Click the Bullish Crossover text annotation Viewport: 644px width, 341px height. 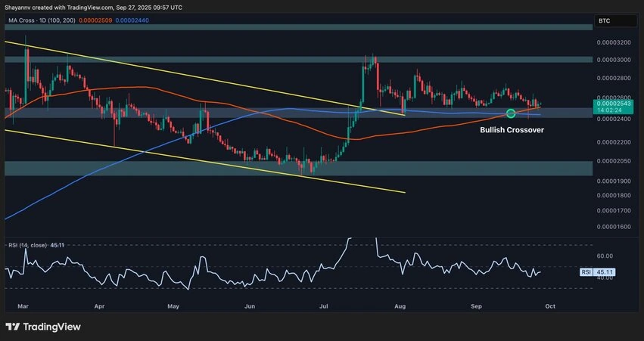tap(512, 130)
